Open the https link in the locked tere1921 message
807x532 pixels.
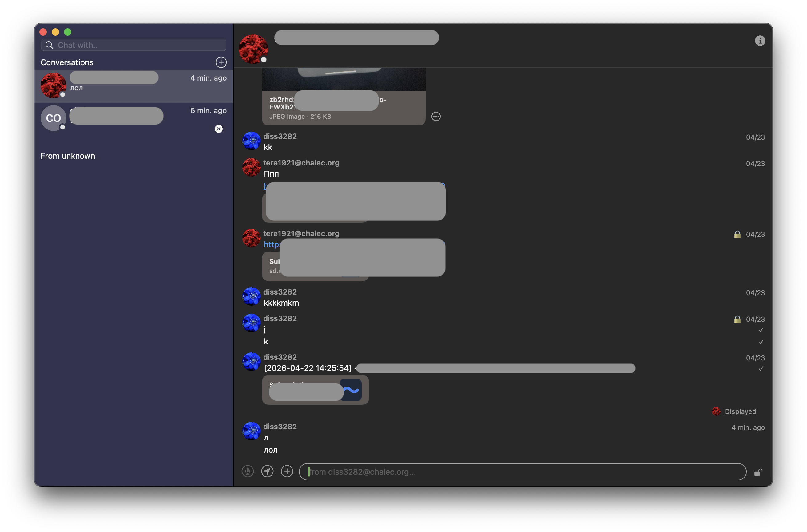[x=271, y=244]
